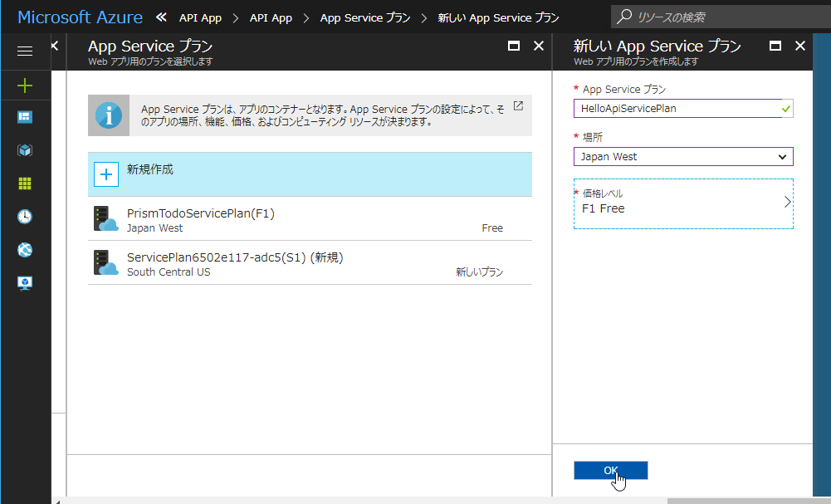Click PrismTodoServicePlan server icon
Viewport: 831px width, 504px height.
(x=106, y=219)
